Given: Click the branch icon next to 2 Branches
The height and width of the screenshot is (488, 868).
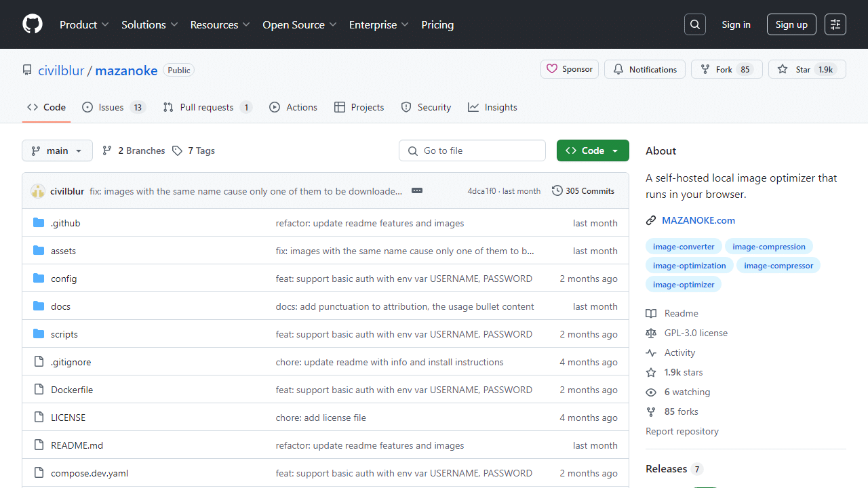Looking at the screenshot, I should (x=107, y=150).
